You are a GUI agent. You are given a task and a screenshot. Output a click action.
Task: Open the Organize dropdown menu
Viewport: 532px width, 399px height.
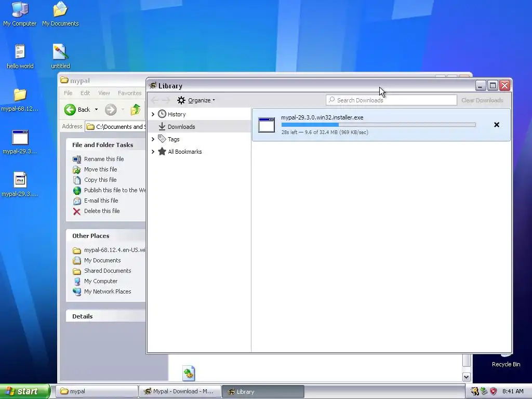click(x=196, y=100)
